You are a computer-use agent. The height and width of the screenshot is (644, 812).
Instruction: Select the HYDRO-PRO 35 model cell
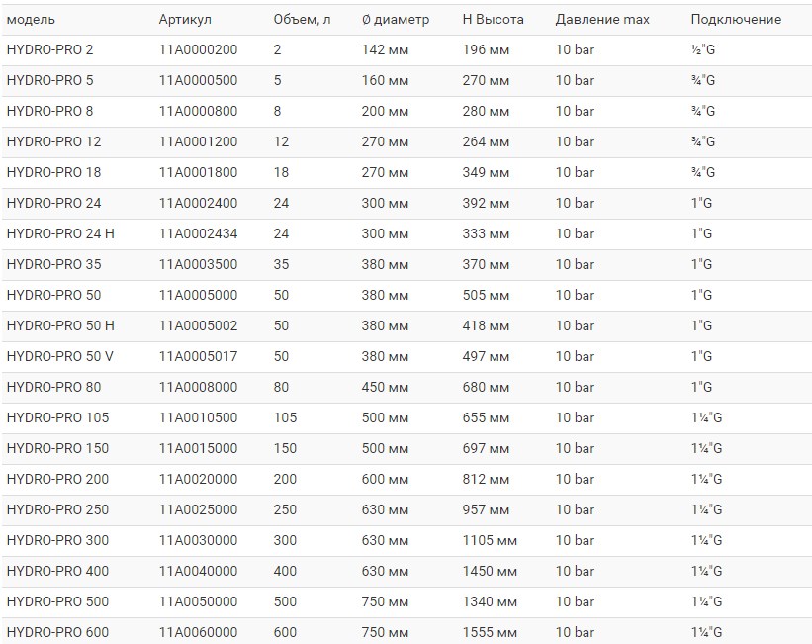point(53,264)
